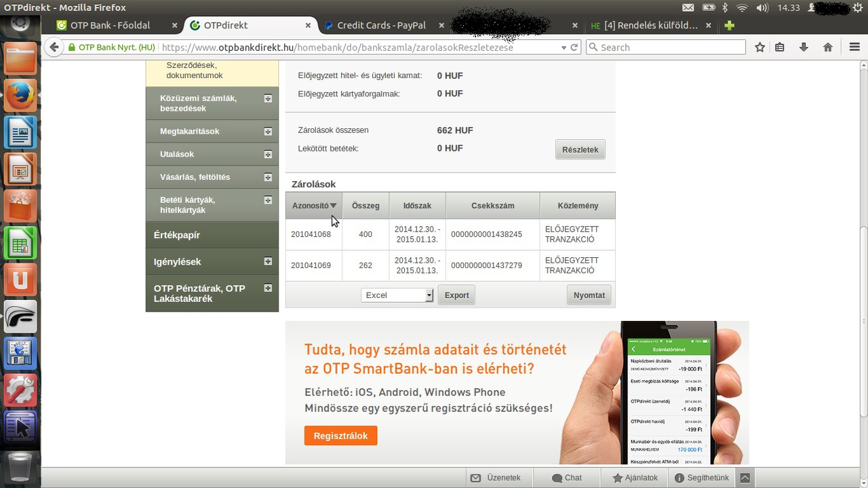
Task: Launch LibreOffice Calc from launcher
Action: coord(20,242)
